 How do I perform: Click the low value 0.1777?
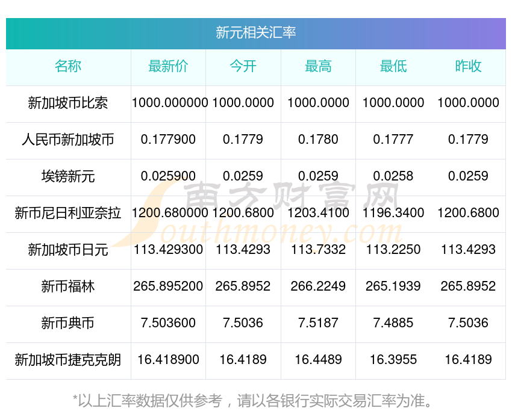(393, 140)
